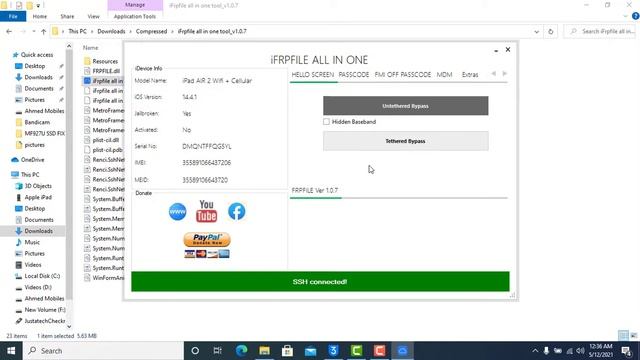Open Bandicam folder in Quick access

pyautogui.click(x=37, y=122)
